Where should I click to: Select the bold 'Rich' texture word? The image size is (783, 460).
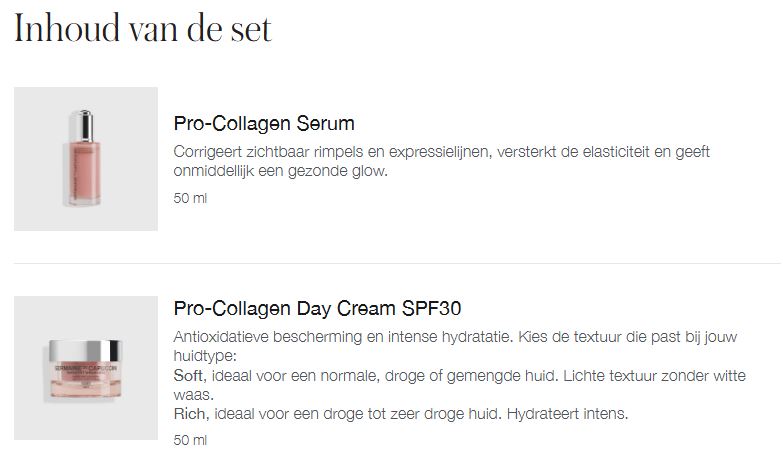[189, 414]
